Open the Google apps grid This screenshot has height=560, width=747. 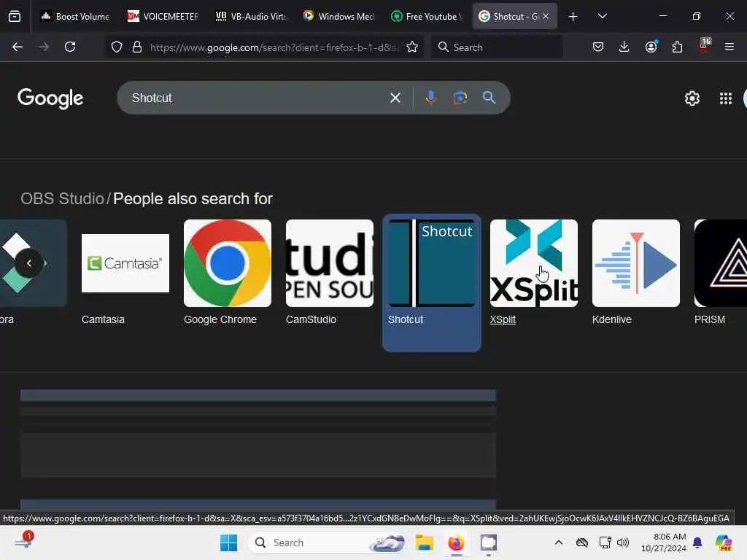[726, 98]
